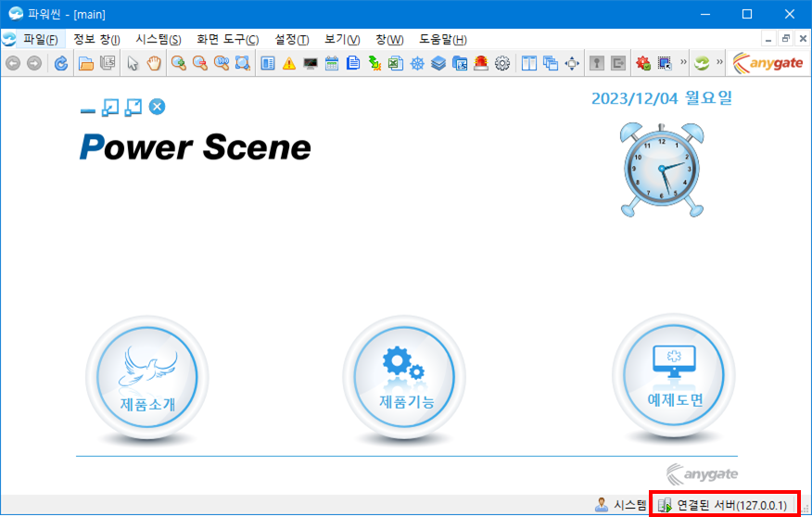Screen dimensions: 812x517
Task: Open the 시스템(S) menu
Action: (159, 39)
